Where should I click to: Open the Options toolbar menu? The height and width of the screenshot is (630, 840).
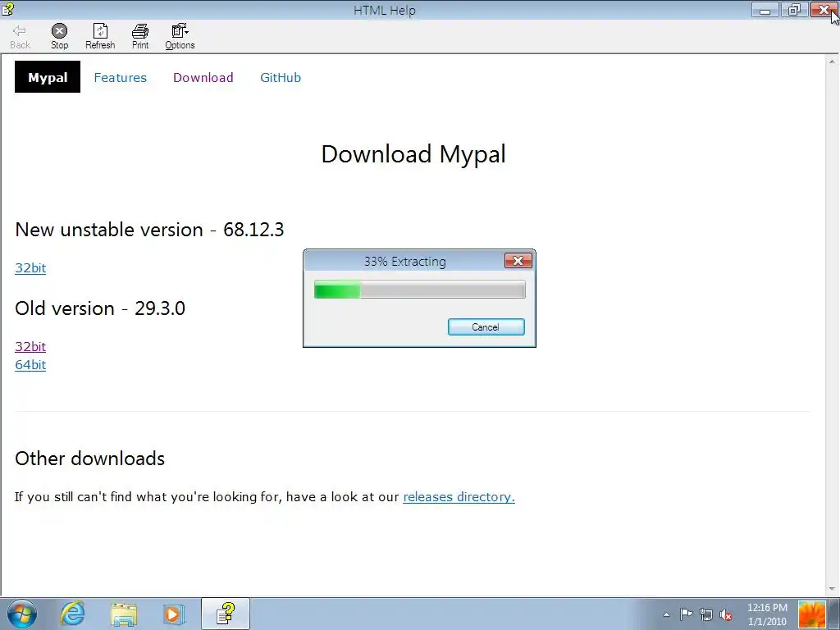pyautogui.click(x=180, y=36)
